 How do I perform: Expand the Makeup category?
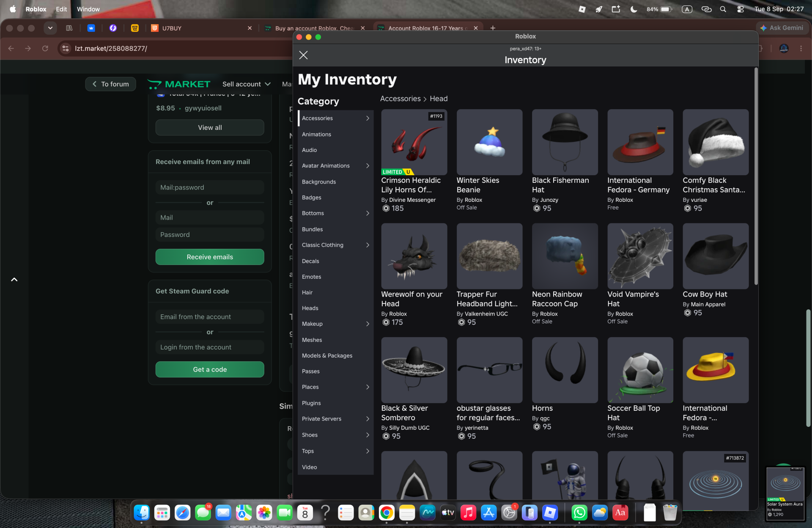tap(335, 324)
